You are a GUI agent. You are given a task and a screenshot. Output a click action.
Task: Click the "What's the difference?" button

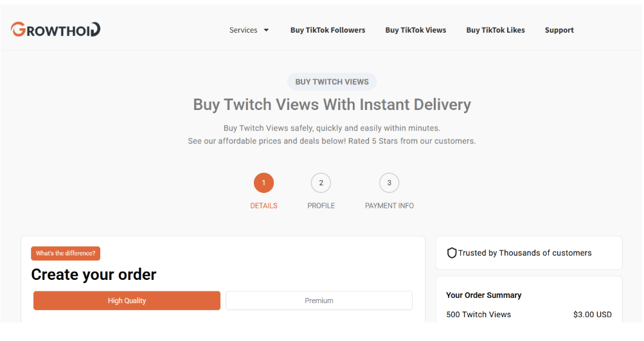[66, 253]
